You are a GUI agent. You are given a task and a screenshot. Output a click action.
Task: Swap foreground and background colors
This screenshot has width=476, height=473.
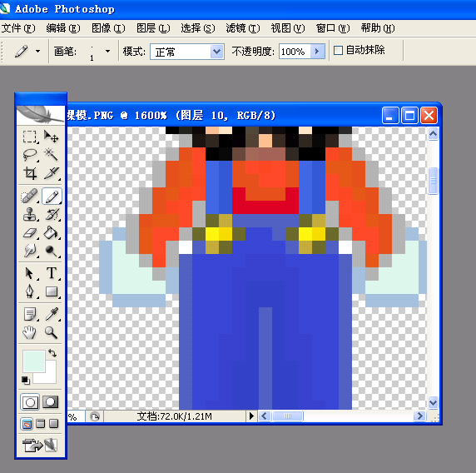click(52, 353)
